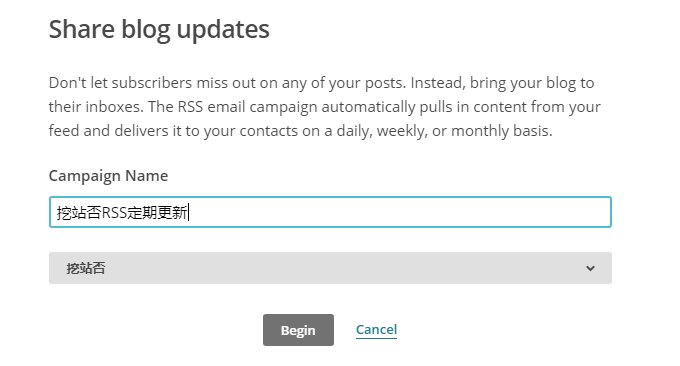Click the 挖站否 text inside the dropdown
This screenshot has height=366, width=680.
coord(86,268)
